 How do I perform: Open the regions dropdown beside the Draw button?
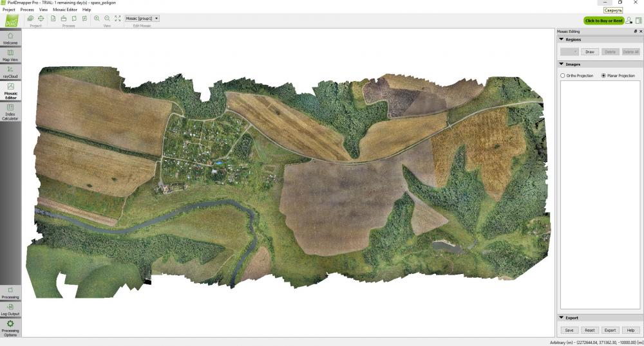click(570, 51)
